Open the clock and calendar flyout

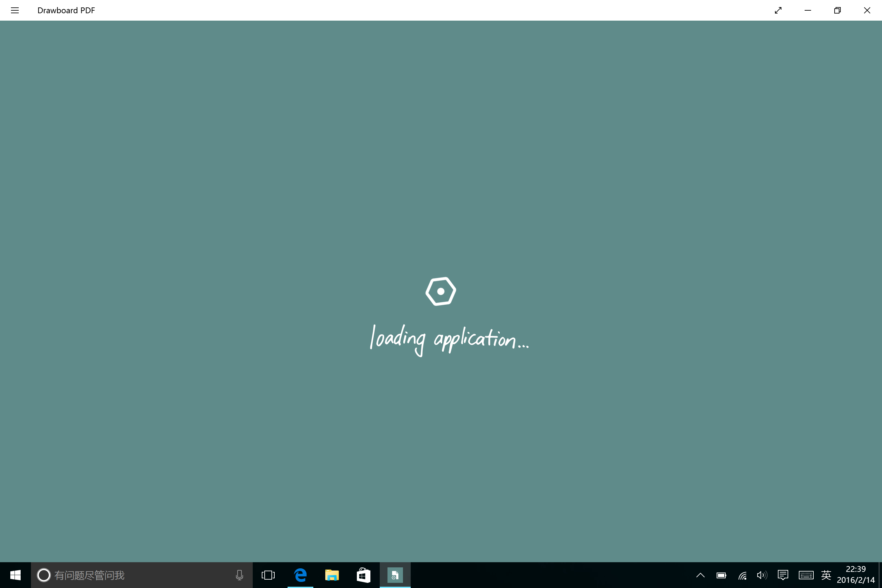click(x=855, y=575)
